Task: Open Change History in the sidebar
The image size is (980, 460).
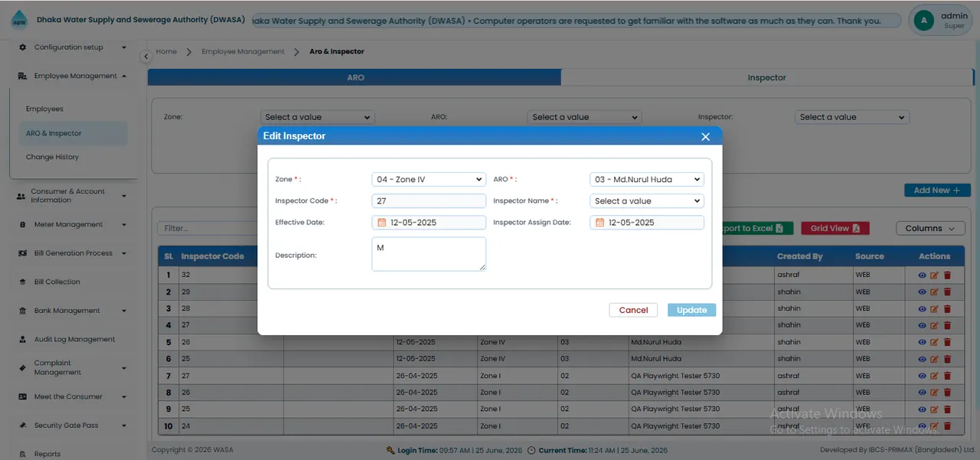Action: pos(52,157)
